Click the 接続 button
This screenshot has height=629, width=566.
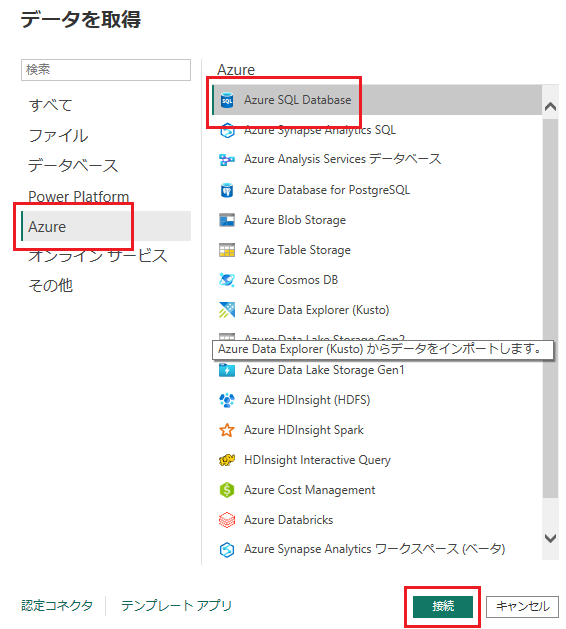(443, 607)
